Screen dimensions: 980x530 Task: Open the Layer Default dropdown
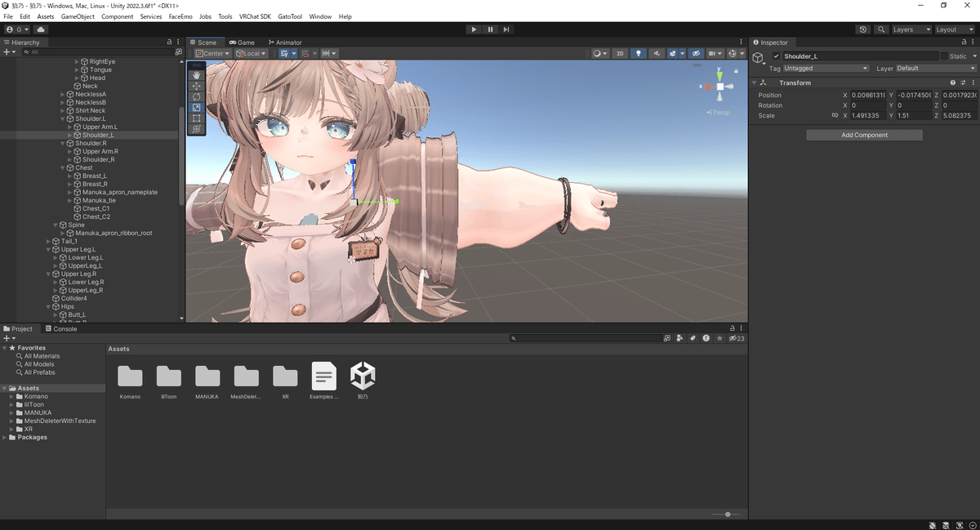coord(936,69)
